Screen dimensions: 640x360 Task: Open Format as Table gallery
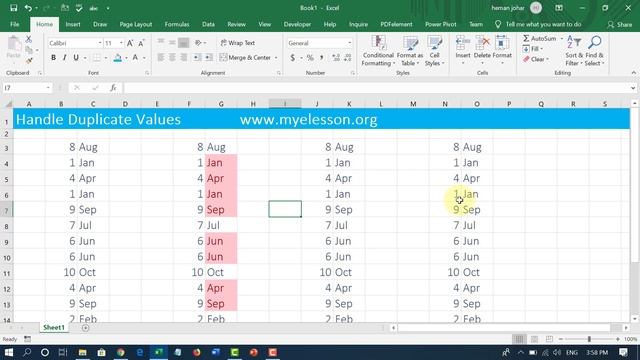click(x=410, y=51)
